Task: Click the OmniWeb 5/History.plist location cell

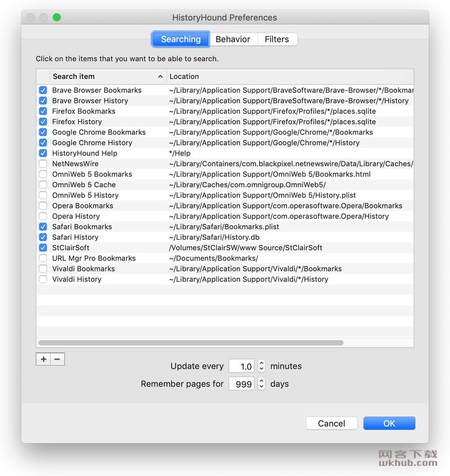Action: point(262,195)
